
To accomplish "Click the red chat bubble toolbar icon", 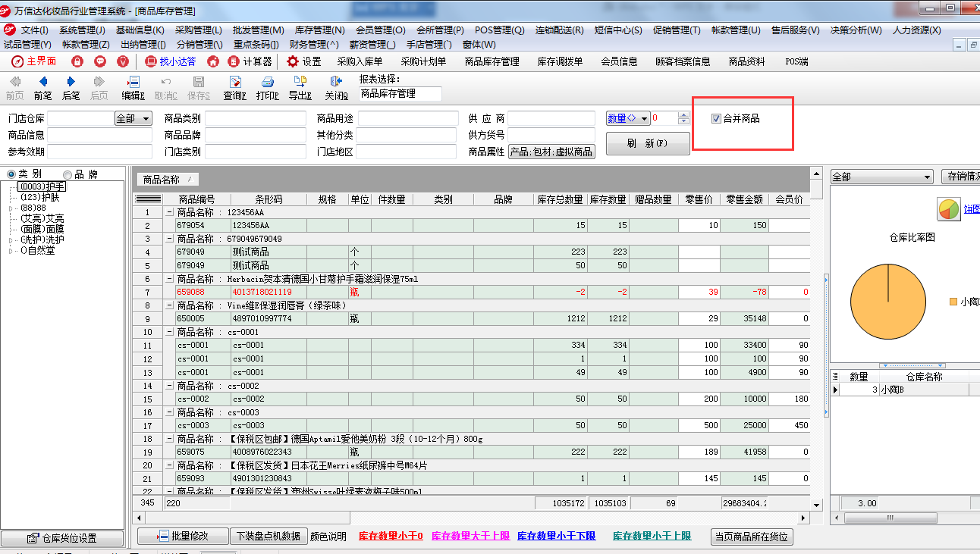I will coord(100,61).
